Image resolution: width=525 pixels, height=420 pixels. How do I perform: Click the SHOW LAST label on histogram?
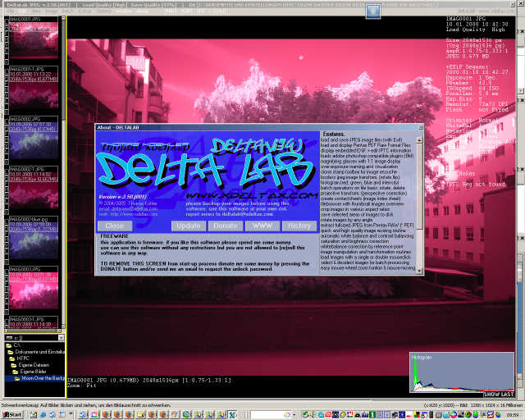(499, 395)
